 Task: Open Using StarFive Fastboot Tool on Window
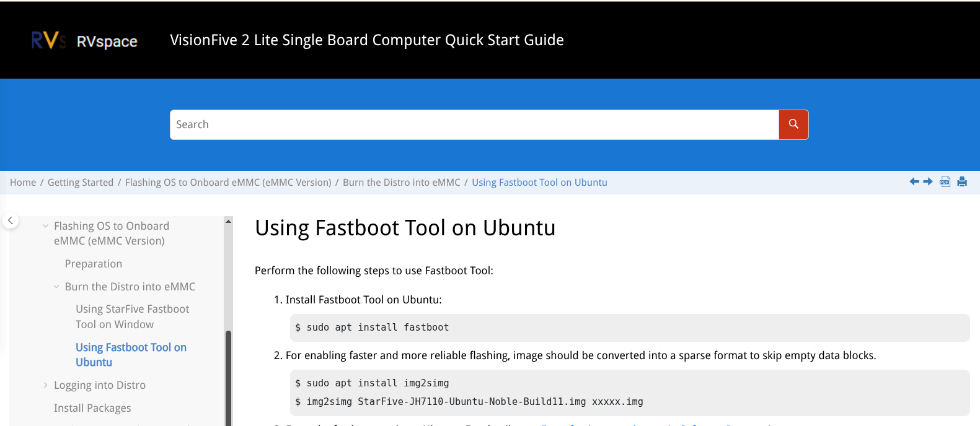click(x=132, y=316)
